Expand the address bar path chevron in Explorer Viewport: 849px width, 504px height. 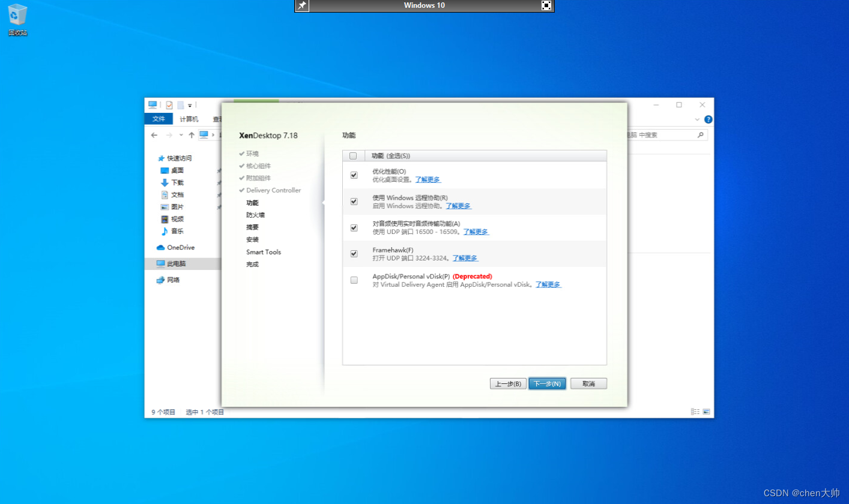click(213, 135)
